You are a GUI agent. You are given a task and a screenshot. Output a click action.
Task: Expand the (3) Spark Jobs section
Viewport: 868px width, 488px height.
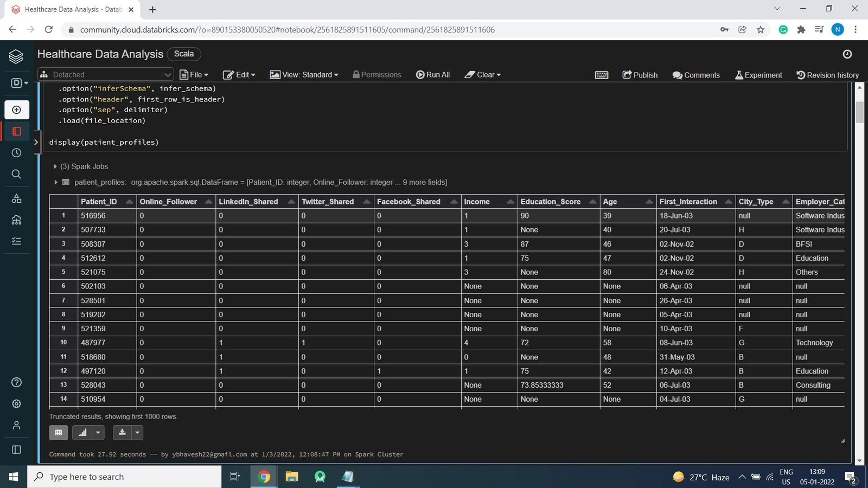pyautogui.click(x=55, y=166)
